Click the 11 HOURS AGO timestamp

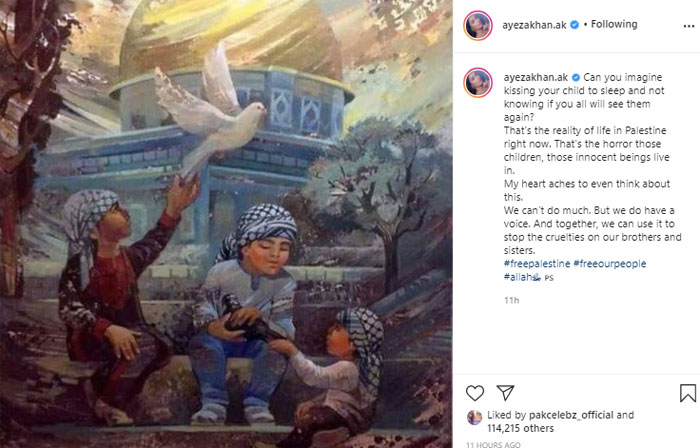(x=493, y=444)
